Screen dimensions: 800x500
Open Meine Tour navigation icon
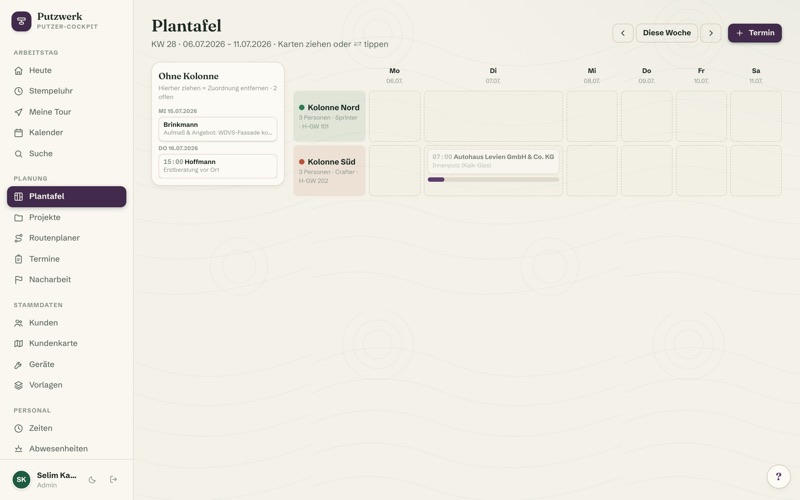18,112
